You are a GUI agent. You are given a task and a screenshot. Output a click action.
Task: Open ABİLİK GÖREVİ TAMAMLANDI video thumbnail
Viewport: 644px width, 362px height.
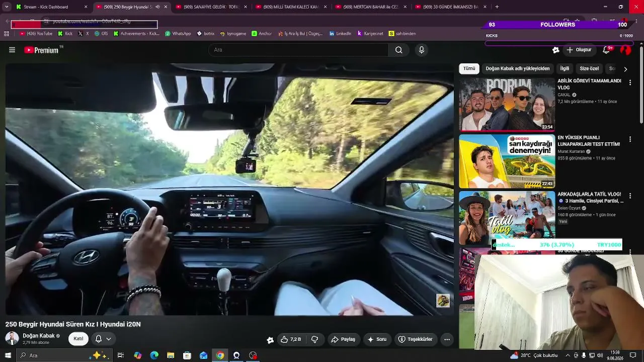point(507,104)
